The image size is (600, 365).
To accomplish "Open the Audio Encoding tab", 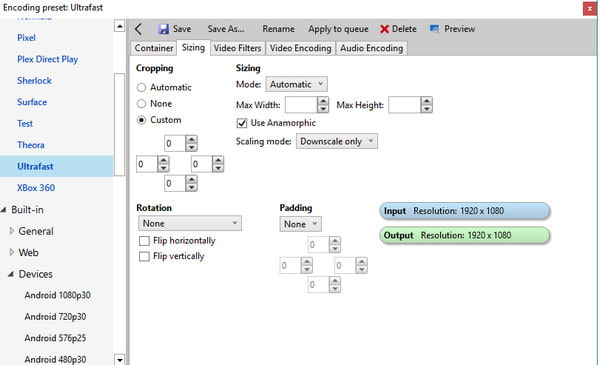I will [x=372, y=48].
